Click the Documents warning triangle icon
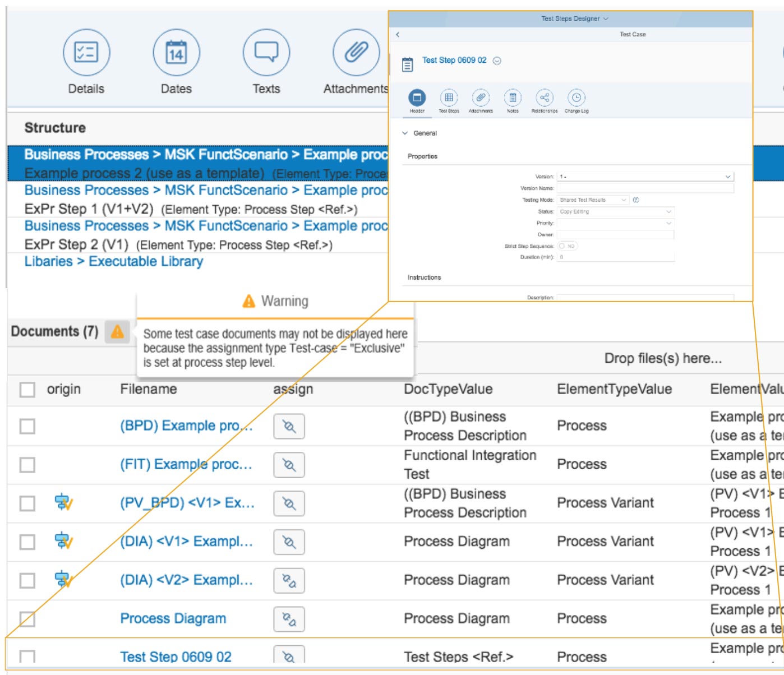This screenshot has height=675, width=784. click(117, 331)
